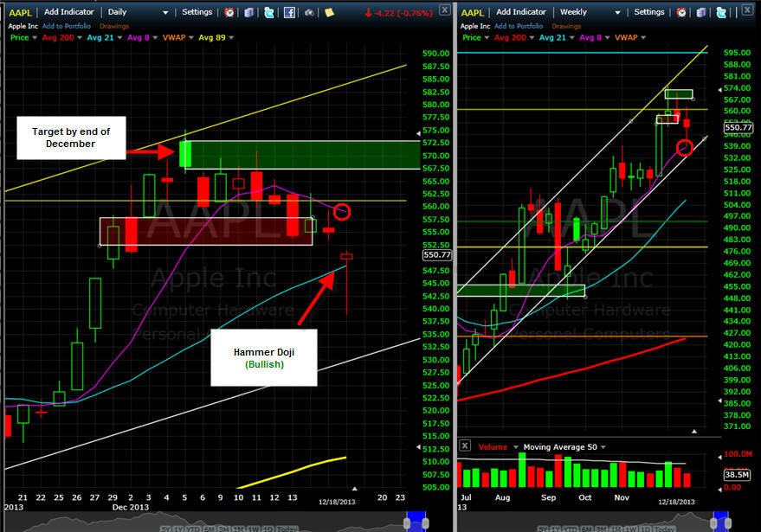761x532 pixels.
Task: Open the yellow sticky note icon
Action: [x=330, y=13]
